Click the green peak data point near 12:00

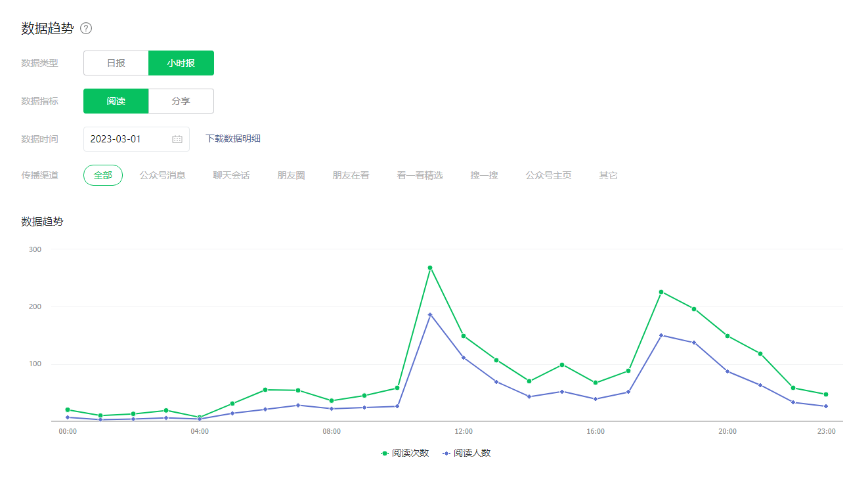[x=430, y=268]
